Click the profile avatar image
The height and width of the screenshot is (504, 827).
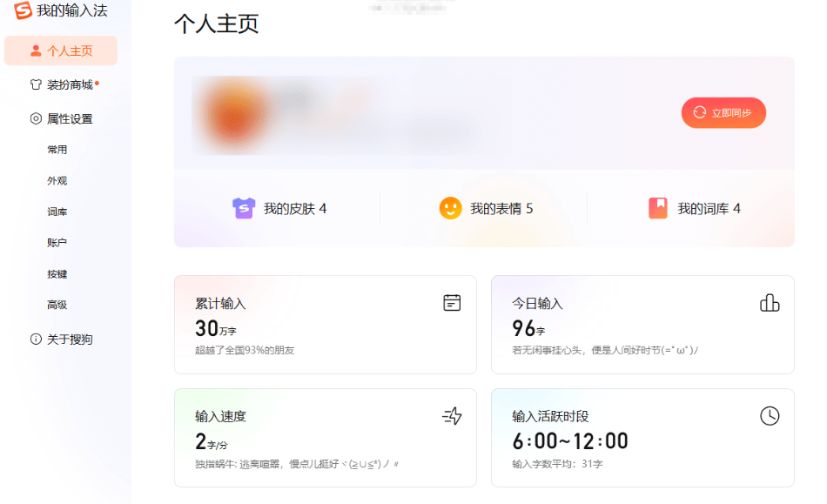pyautogui.click(x=232, y=114)
